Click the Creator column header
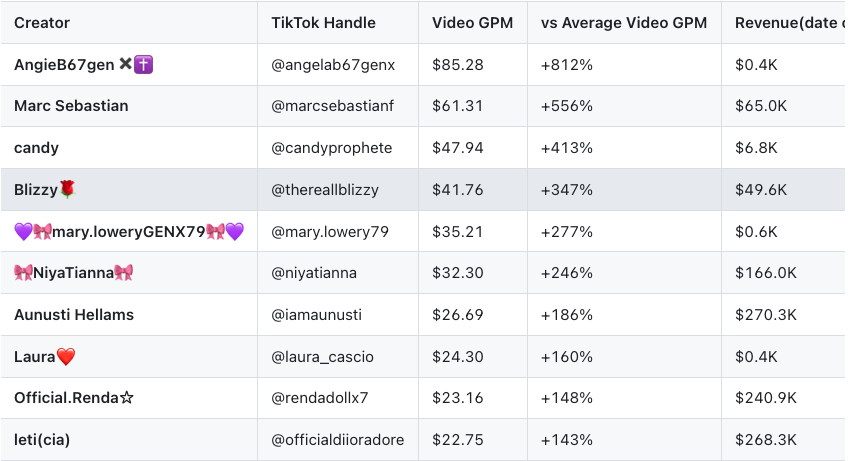This screenshot has width=849, height=461. [x=42, y=23]
